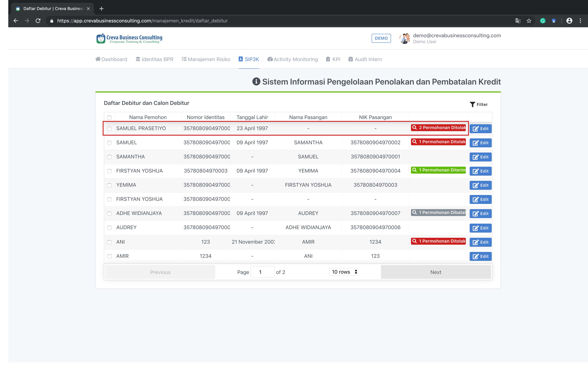Reload the page with refresh icon
Viewport: 588px width, 372px height.
pos(38,21)
